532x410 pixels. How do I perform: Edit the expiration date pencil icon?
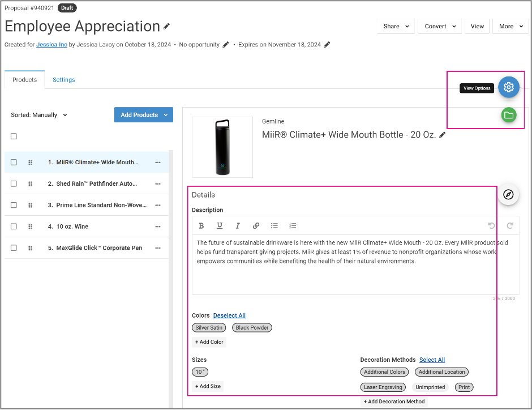(327, 45)
